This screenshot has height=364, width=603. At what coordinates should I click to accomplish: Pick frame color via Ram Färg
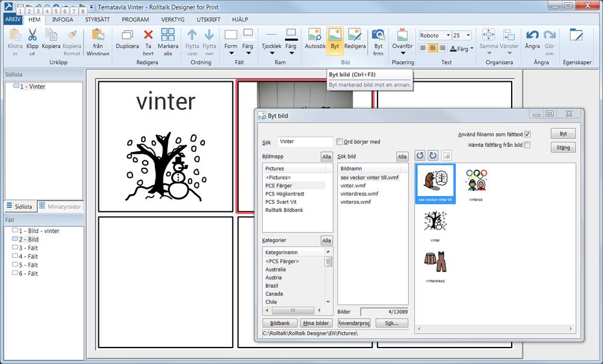pyautogui.click(x=291, y=41)
